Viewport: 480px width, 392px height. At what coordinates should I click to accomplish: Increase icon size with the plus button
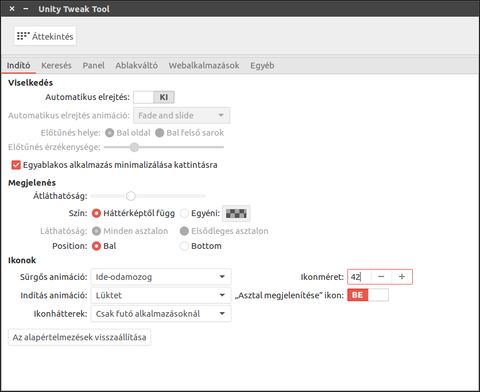tap(402, 277)
